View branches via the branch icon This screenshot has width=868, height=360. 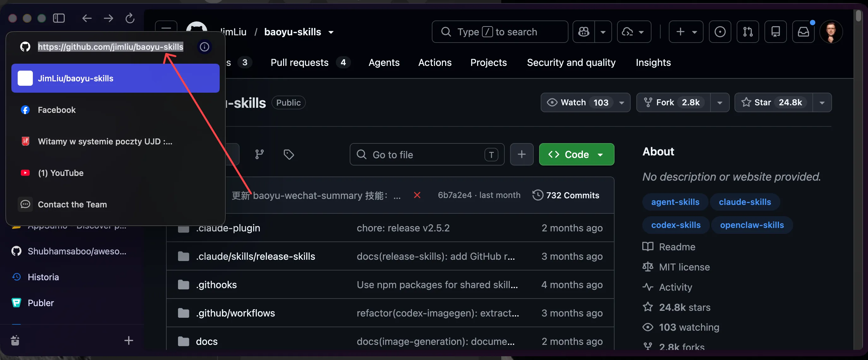click(259, 154)
